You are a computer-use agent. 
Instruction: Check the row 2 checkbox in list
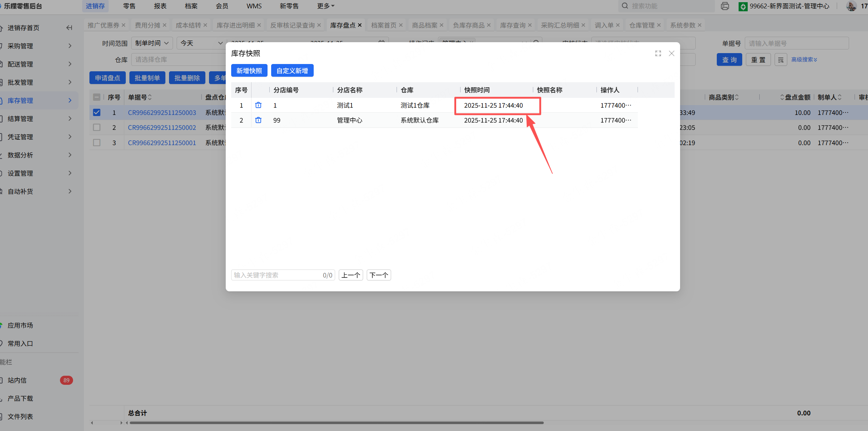point(97,127)
